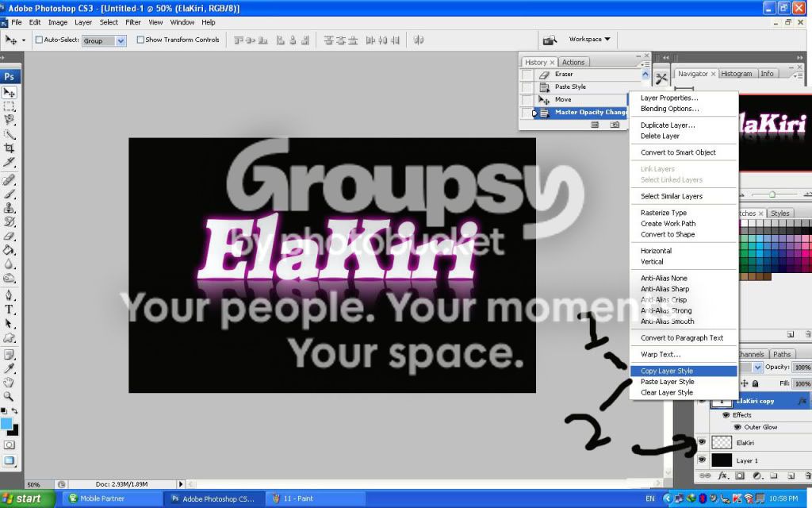The height and width of the screenshot is (508, 812).
Task: Choose Paste Layer Style from context menu
Action: pos(684,382)
